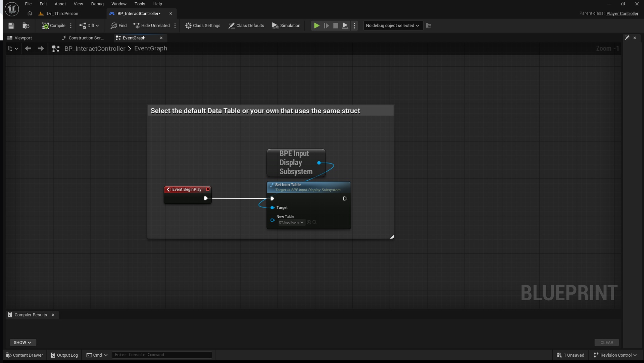644x363 pixels.
Task: Open DT_InputIcons New Table dropdown
Action: (x=291, y=222)
